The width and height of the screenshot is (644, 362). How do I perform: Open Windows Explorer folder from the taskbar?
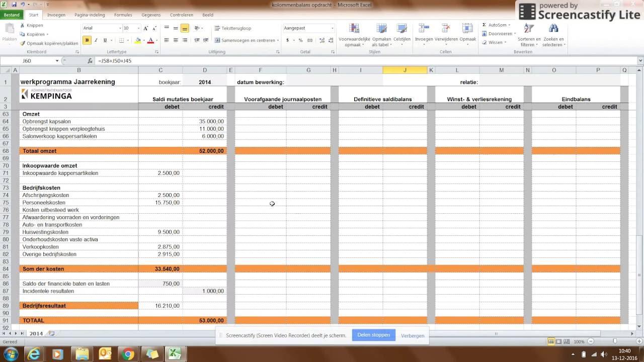[x=82, y=353]
